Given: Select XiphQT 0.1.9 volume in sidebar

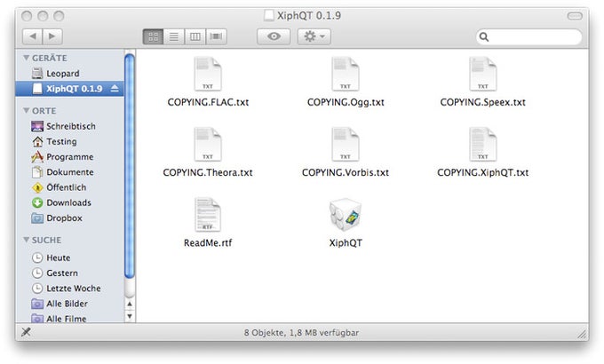Looking at the screenshot, I should (x=69, y=89).
